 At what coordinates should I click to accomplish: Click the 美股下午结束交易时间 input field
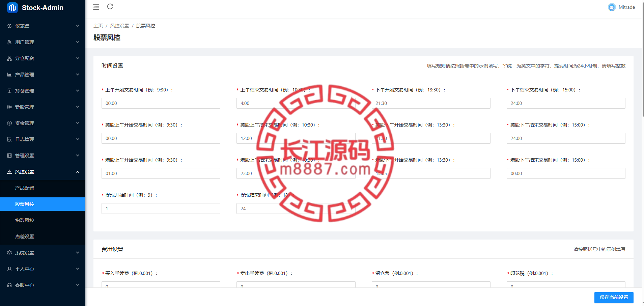(x=566, y=138)
